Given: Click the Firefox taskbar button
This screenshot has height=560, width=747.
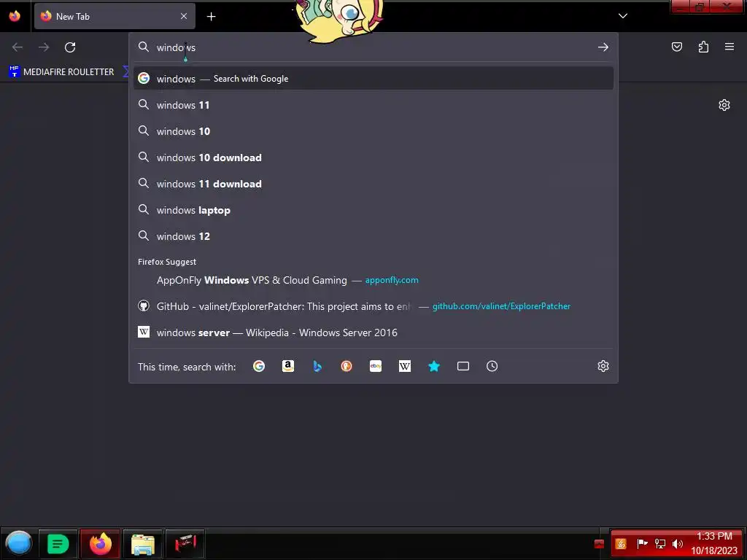Looking at the screenshot, I should pos(100,543).
